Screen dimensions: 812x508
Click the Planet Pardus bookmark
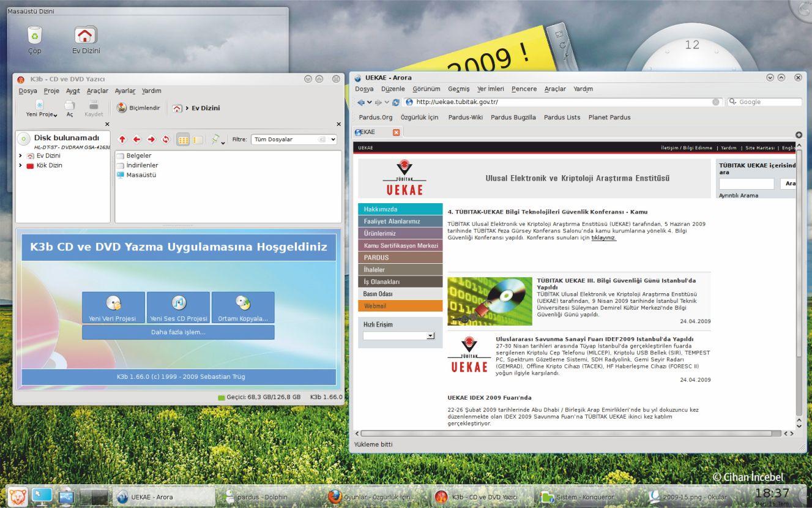[609, 118]
